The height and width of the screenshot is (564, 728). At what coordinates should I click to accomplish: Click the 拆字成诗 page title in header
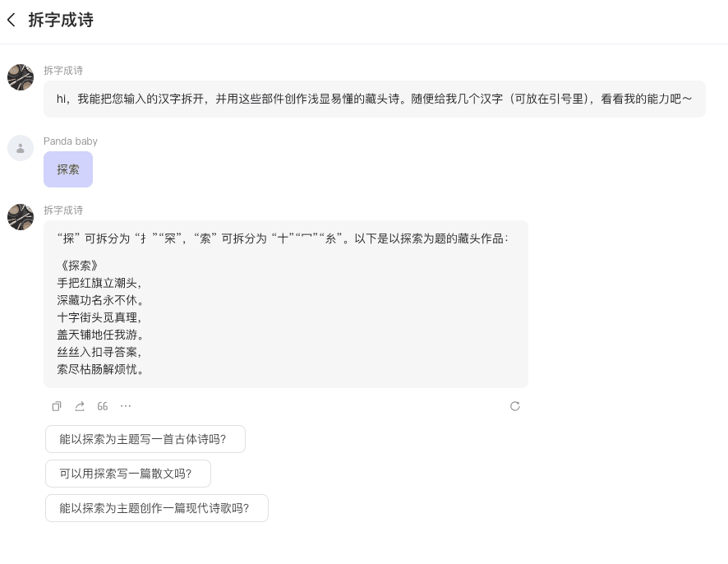[61, 20]
